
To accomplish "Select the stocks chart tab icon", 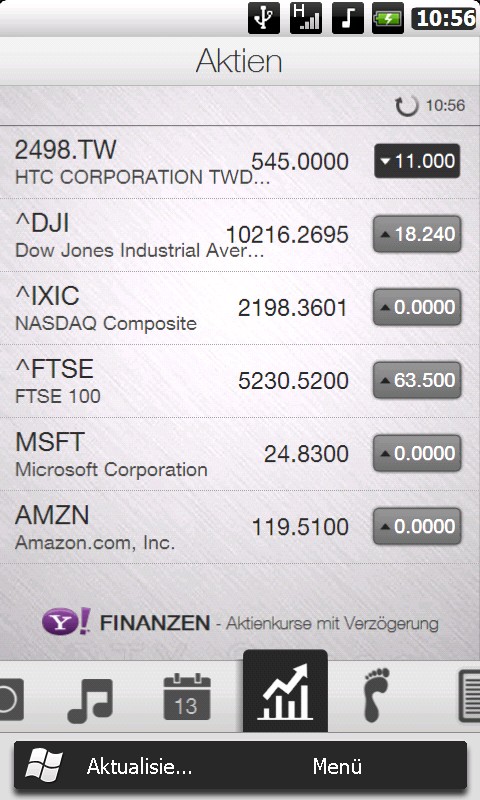I will click(285, 691).
